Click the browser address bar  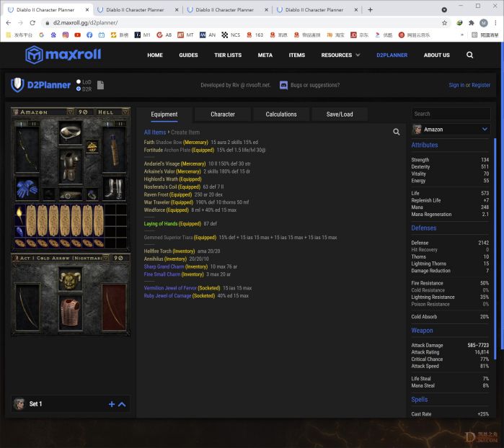pyautogui.click(x=241, y=23)
